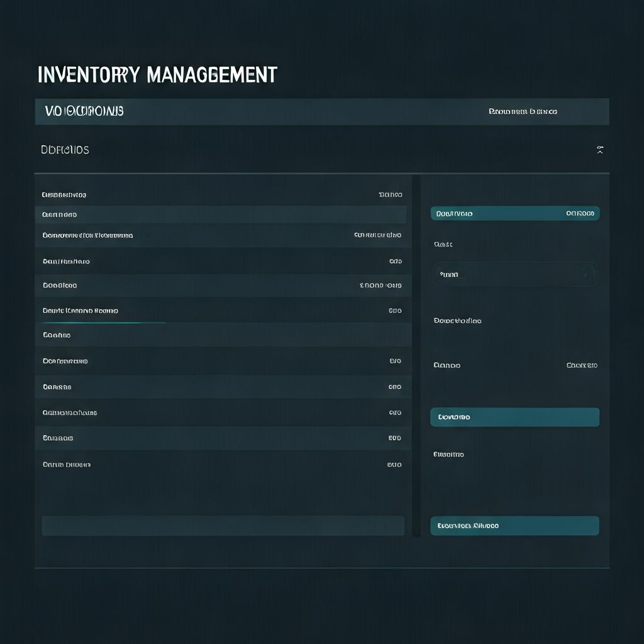Click the Inventory Management page title
This screenshot has height=644, width=644.
click(157, 74)
